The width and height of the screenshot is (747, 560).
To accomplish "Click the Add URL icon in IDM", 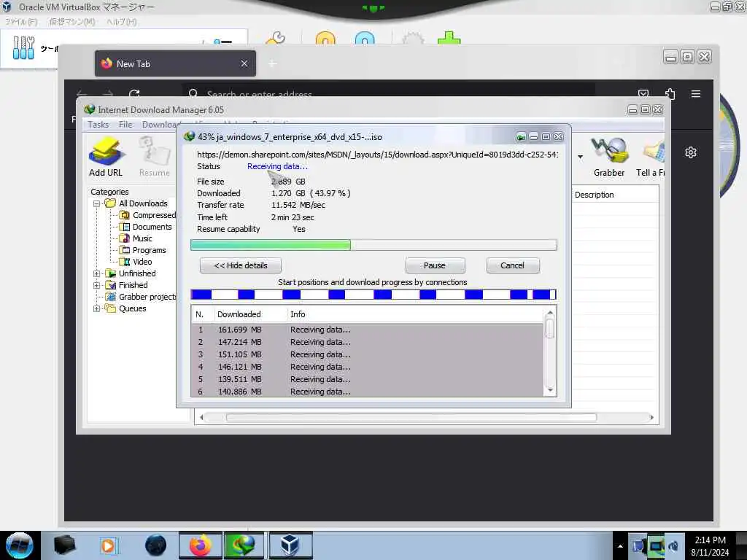I will [107, 157].
